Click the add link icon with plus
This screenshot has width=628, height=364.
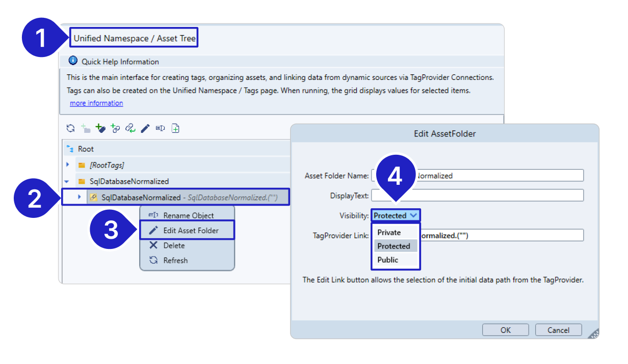pos(115,129)
